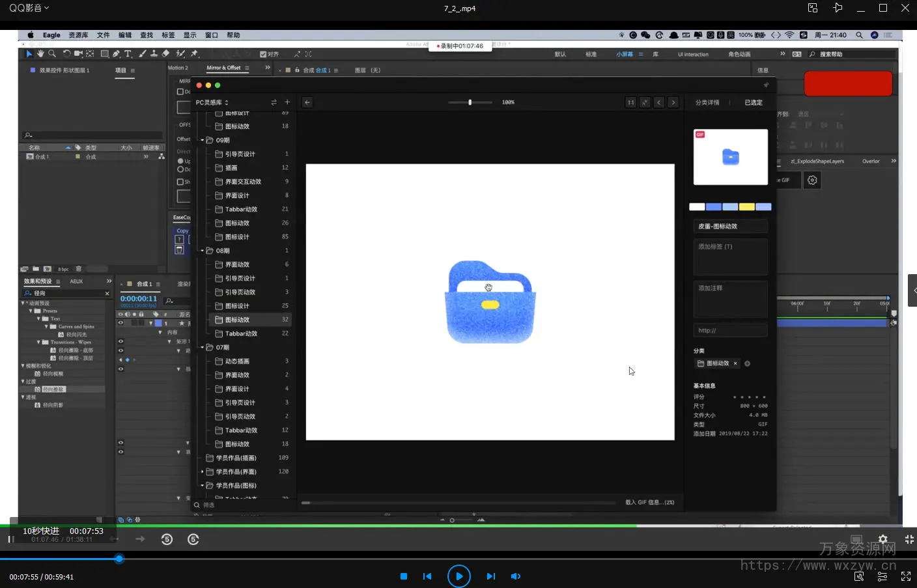Open the GIF export settings gear
917x588 pixels.
[x=812, y=180]
